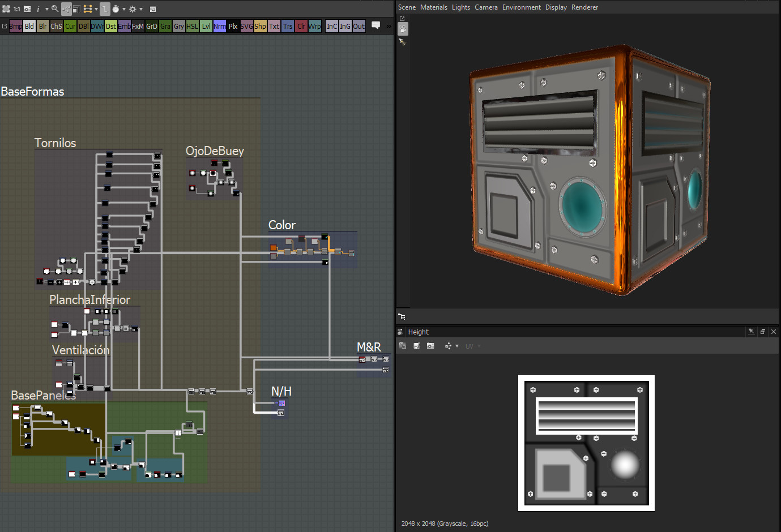Add an HSL node

(193, 26)
